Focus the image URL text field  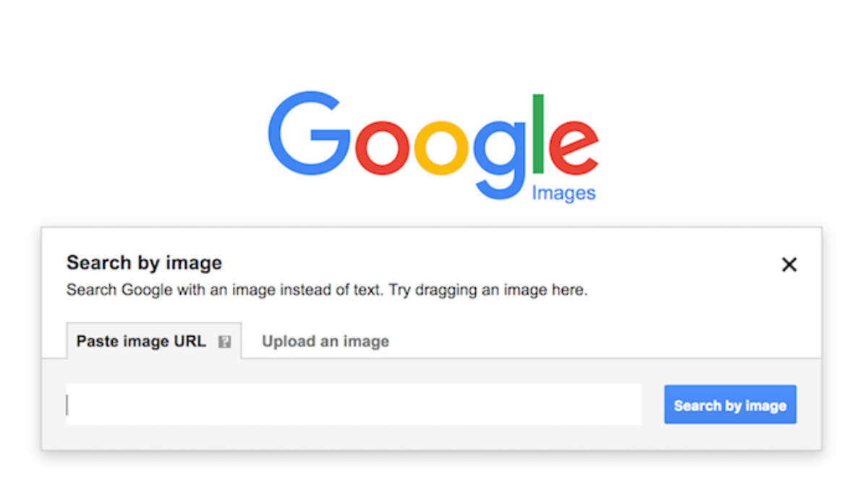point(354,405)
